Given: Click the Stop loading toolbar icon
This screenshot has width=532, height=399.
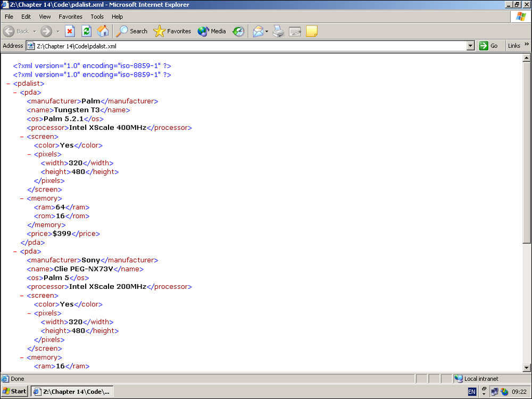Looking at the screenshot, I should click(70, 31).
